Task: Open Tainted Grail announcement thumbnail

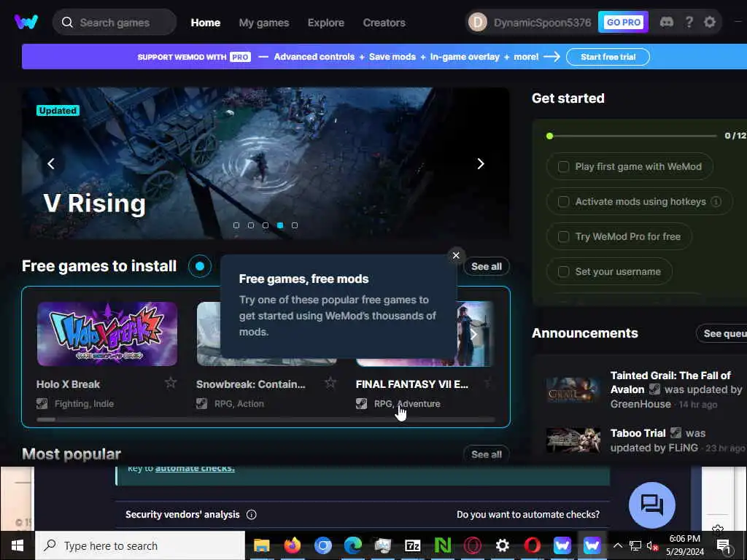Action: (573, 389)
